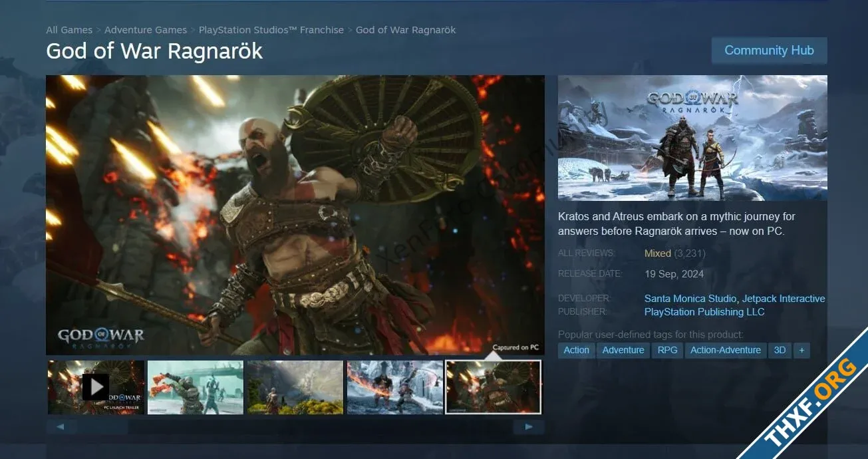The image size is (868, 459).
Task: Play the PC launch trailer thumbnail
Action: [x=96, y=387]
